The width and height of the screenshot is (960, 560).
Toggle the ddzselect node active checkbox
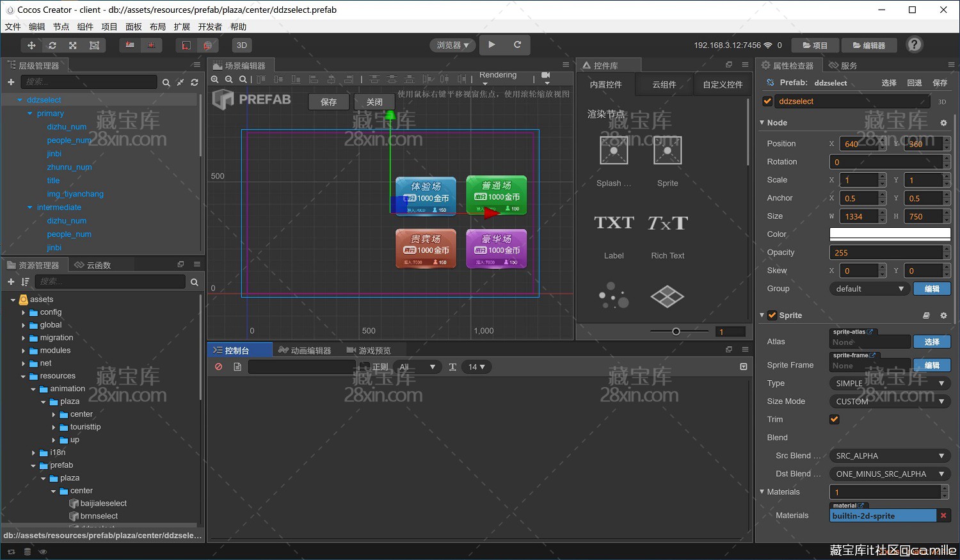coord(767,101)
